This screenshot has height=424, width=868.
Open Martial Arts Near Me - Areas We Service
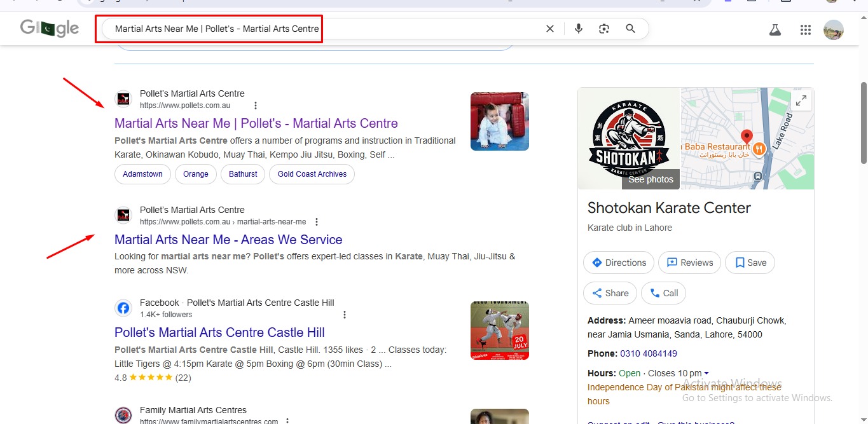[228, 240]
